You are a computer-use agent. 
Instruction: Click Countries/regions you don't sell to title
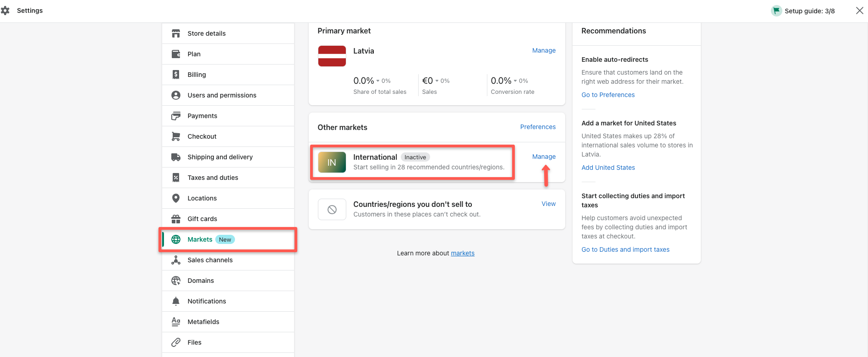[x=412, y=204]
